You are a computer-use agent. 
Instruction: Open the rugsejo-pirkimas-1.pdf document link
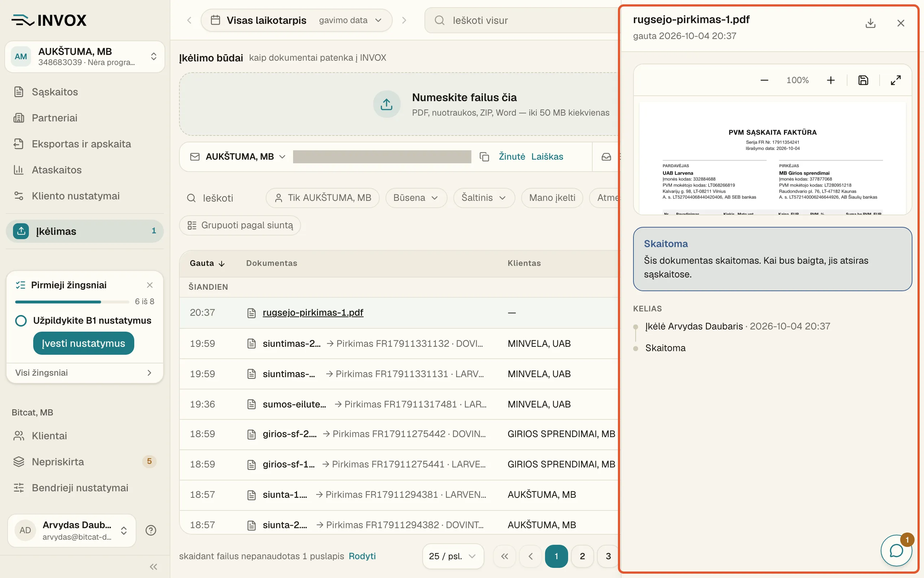[313, 313]
